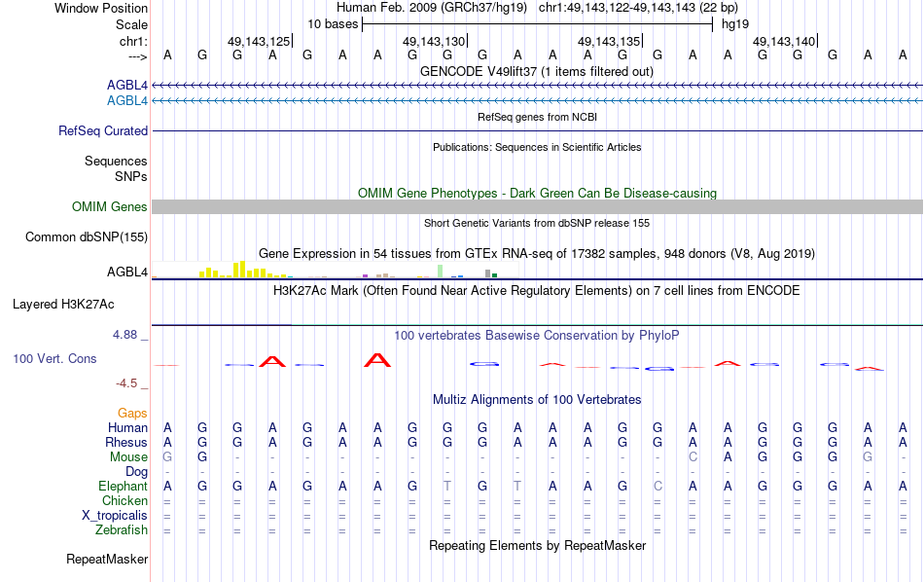Open the "Repeating Elements by RepeatMasker" title
The image size is (924, 582).
point(537,545)
